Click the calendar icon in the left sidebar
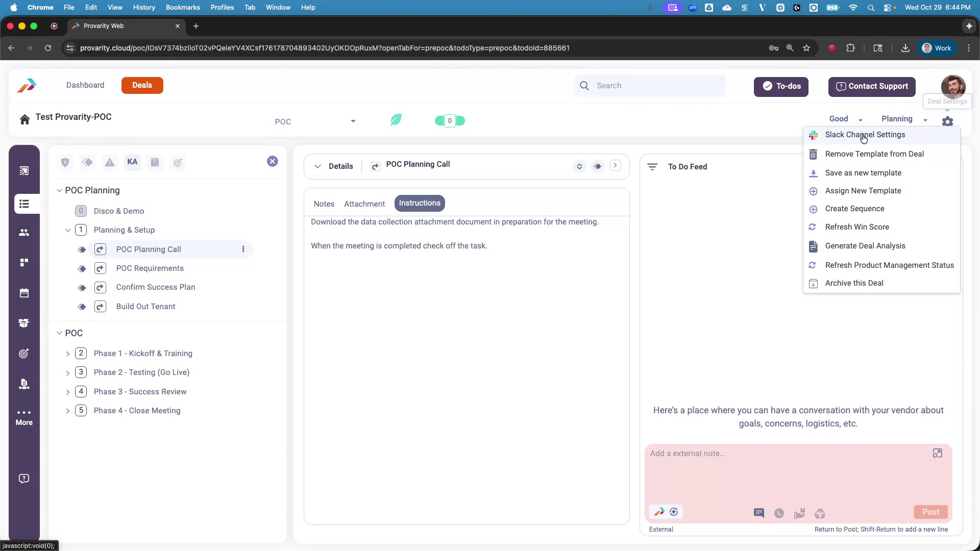This screenshot has width=980, height=551. (x=24, y=293)
